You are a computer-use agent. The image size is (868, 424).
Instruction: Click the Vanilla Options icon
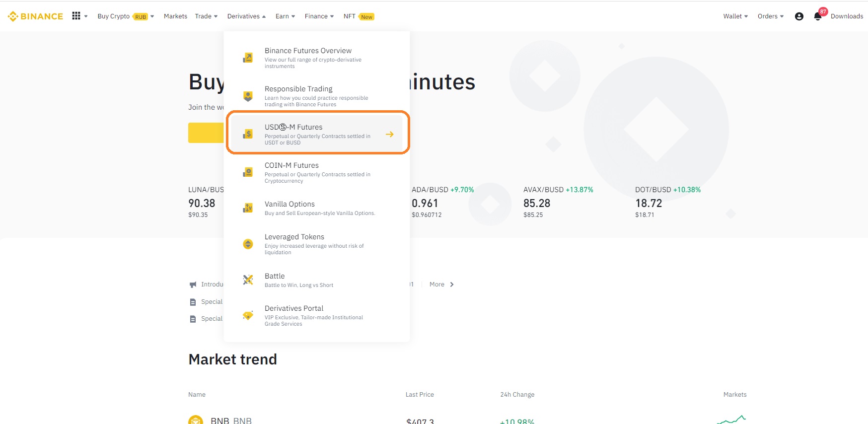point(248,208)
